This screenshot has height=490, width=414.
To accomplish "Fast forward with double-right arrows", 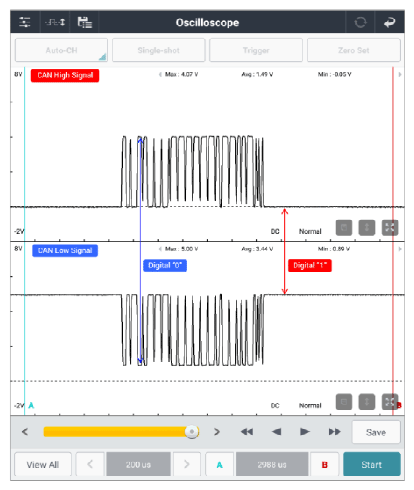I will [x=334, y=432].
